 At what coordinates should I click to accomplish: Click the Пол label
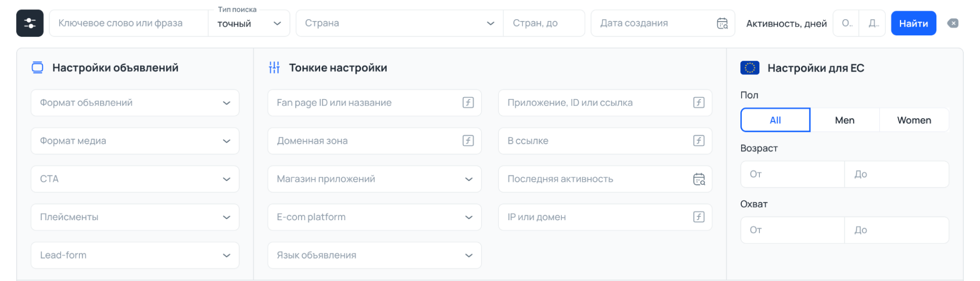[749, 95]
